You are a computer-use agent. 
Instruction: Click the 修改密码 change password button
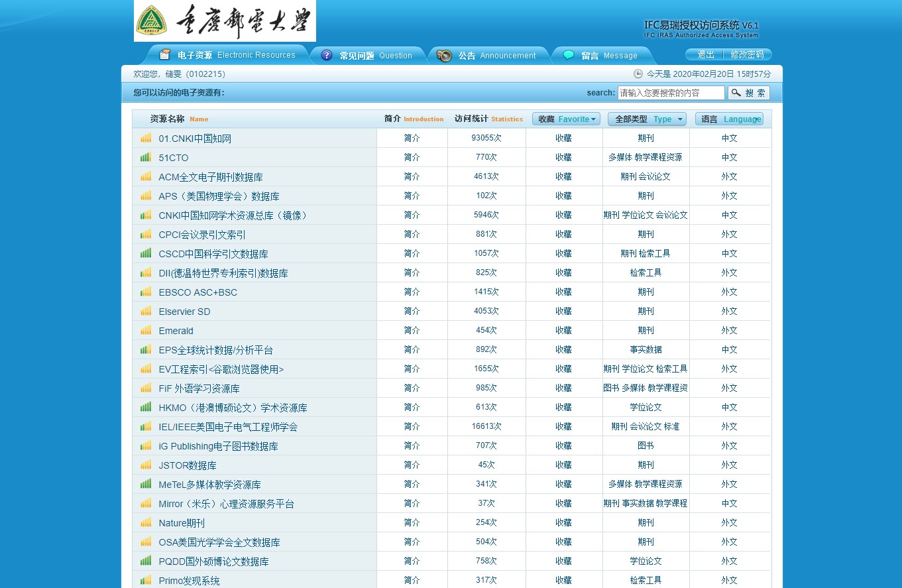(x=747, y=54)
